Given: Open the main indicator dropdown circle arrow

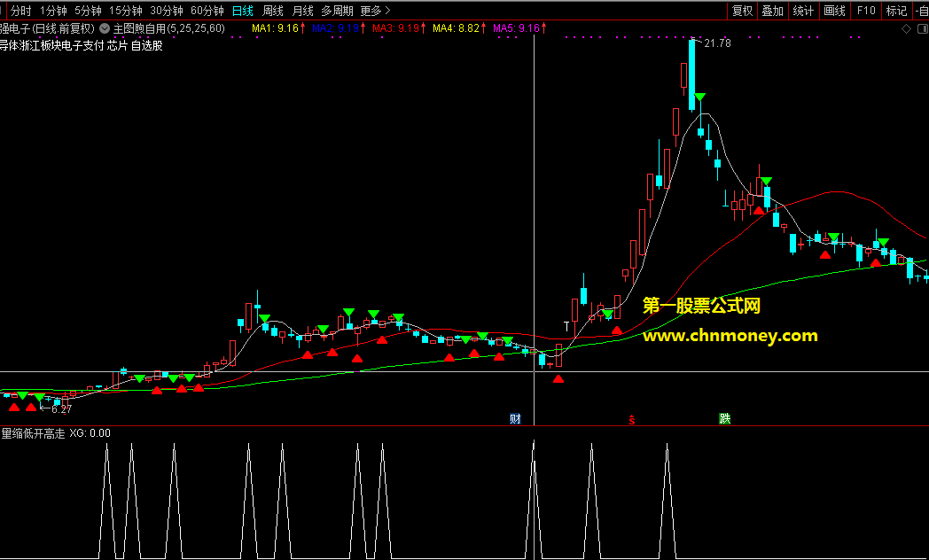Looking at the screenshot, I should tap(105, 28).
